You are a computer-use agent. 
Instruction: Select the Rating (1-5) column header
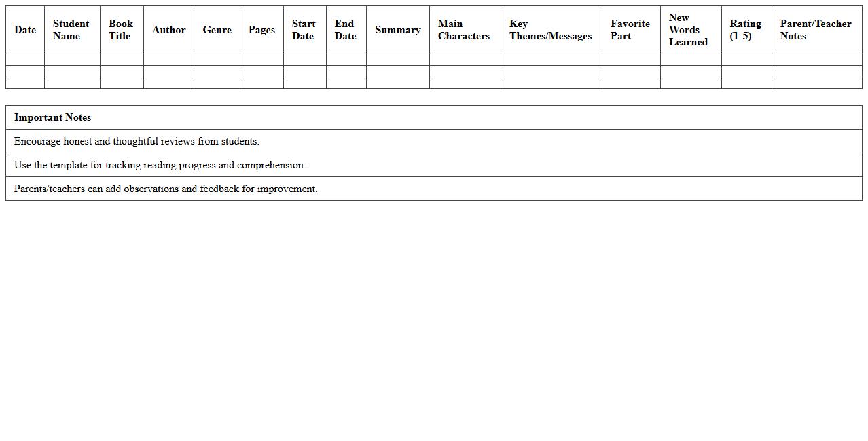pos(745,30)
